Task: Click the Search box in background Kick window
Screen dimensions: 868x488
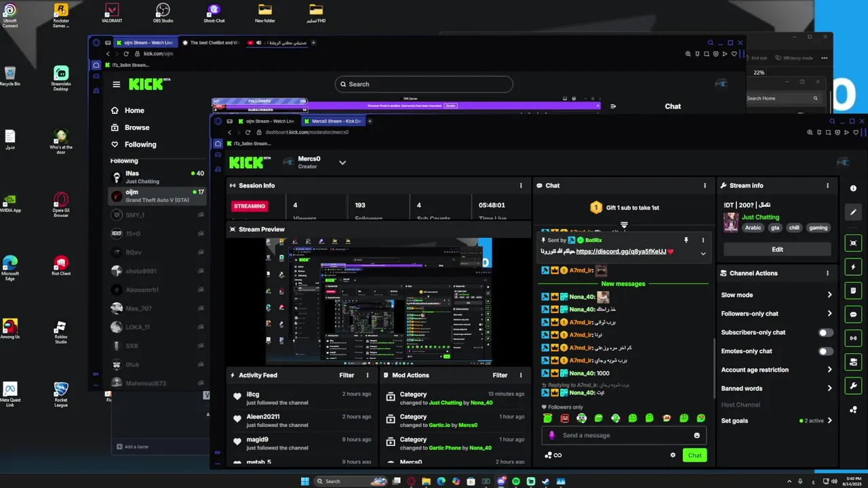Action: (424, 84)
